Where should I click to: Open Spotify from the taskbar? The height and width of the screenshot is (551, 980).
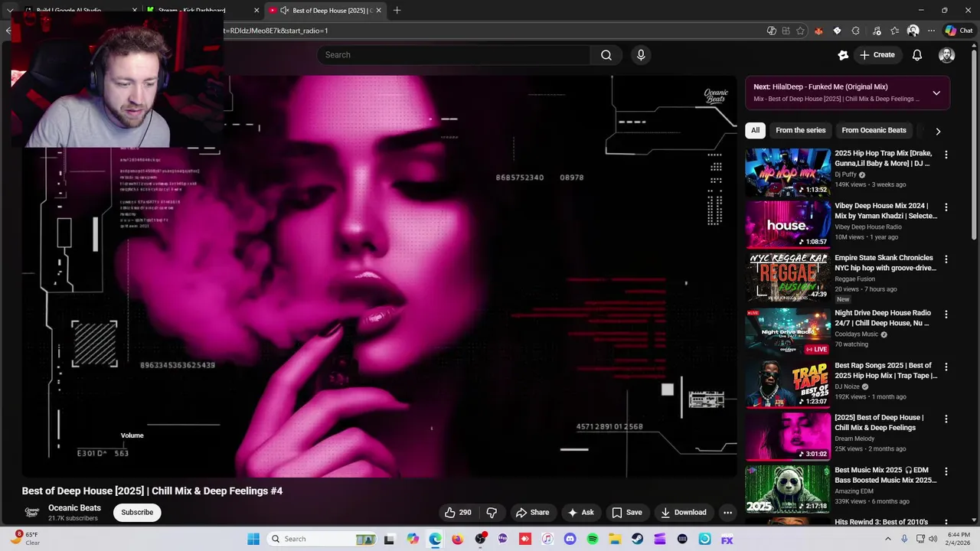(x=592, y=539)
